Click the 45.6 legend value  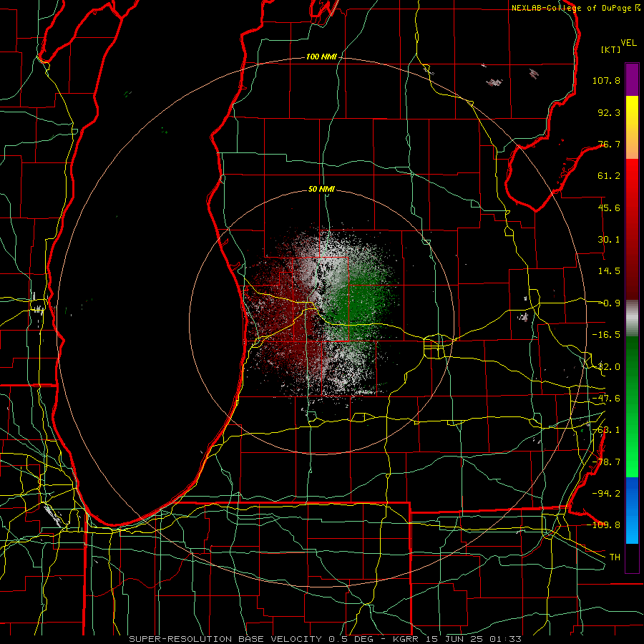[x=609, y=208]
